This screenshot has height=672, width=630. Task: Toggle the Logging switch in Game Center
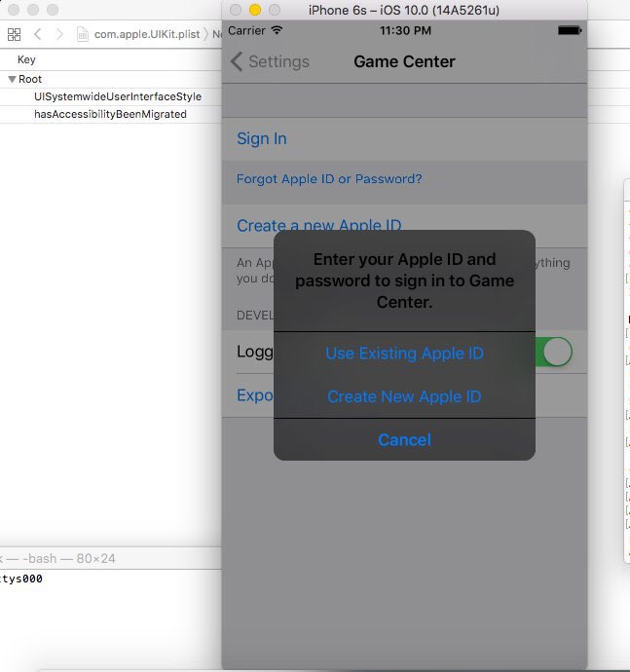tap(553, 352)
